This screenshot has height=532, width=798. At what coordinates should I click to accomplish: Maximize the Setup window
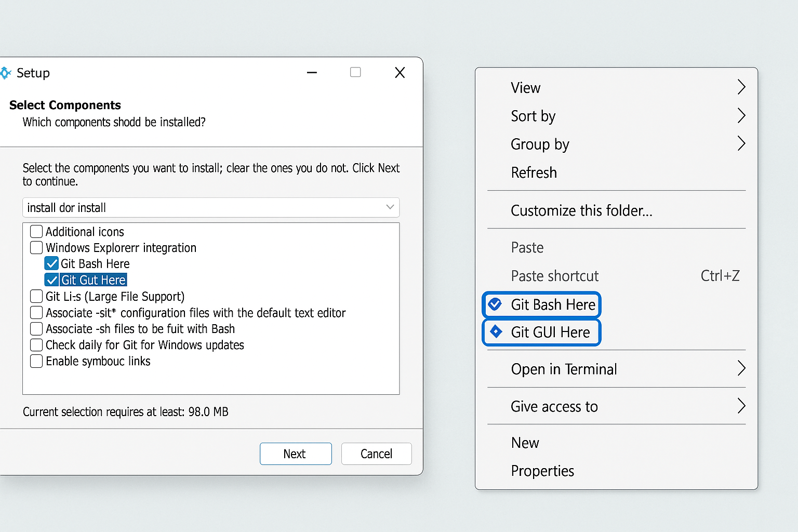click(x=355, y=72)
